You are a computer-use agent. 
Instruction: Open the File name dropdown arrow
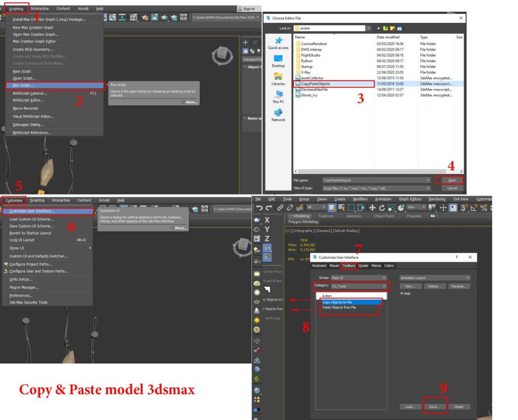(x=428, y=180)
